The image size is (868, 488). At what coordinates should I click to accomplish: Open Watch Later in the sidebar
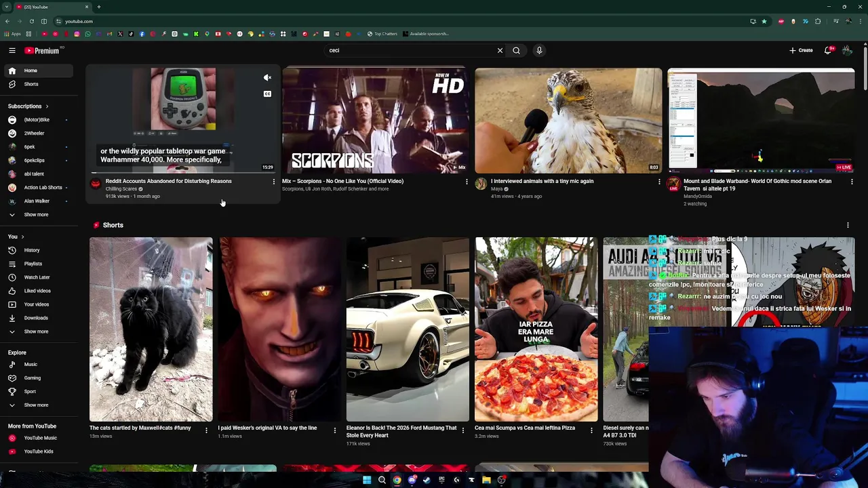[x=38, y=277]
